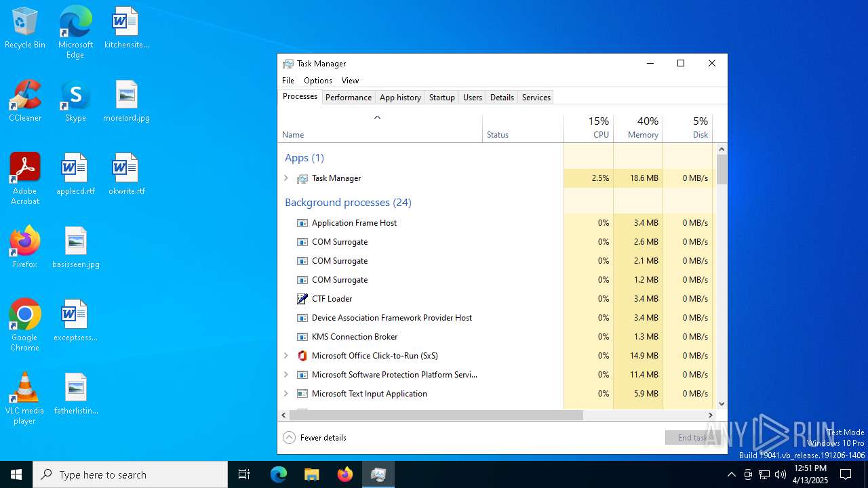Image resolution: width=868 pixels, height=488 pixels.
Task: Expand Microsoft Text Input Application row
Action: tap(286, 394)
